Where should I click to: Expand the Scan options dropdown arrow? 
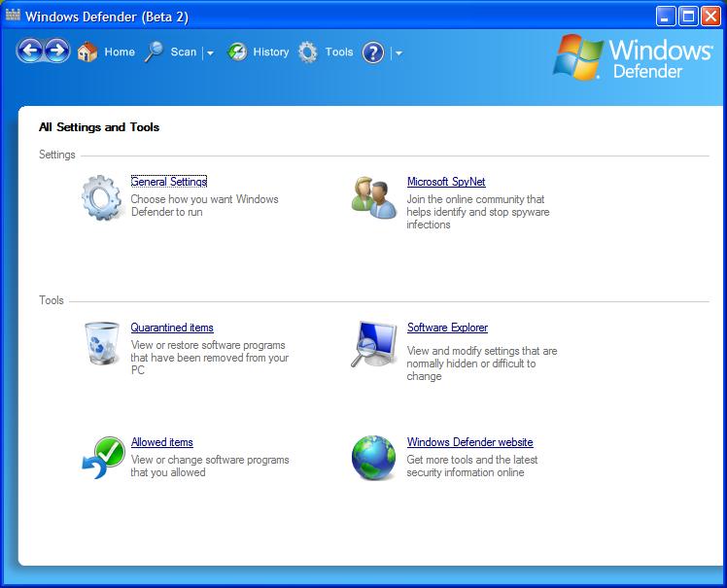pyautogui.click(x=210, y=52)
